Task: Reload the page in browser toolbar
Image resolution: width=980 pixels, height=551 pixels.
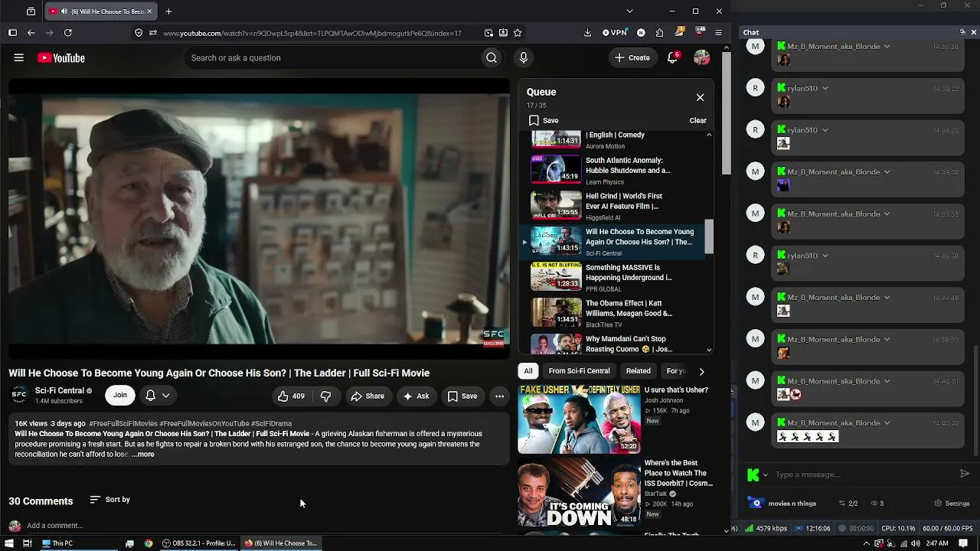Action: tap(68, 33)
